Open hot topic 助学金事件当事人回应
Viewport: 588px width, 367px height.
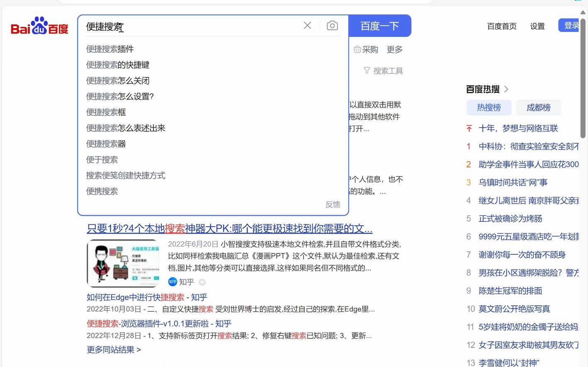(529, 164)
